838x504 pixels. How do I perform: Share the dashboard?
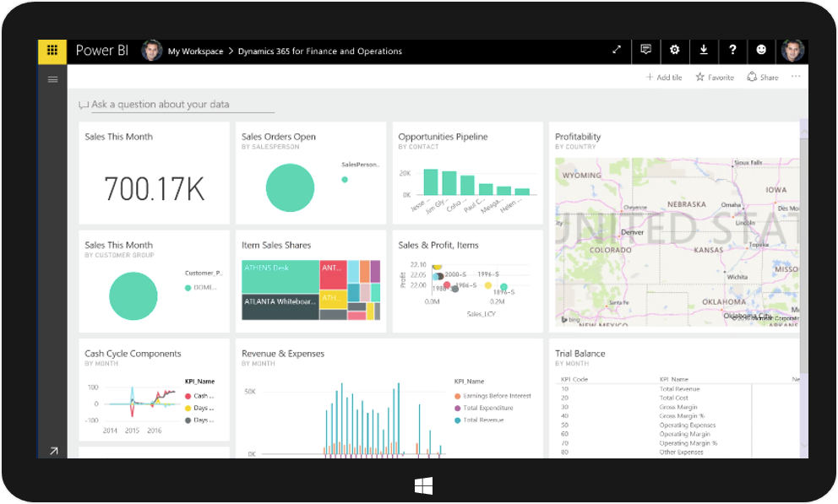pyautogui.click(x=763, y=78)
